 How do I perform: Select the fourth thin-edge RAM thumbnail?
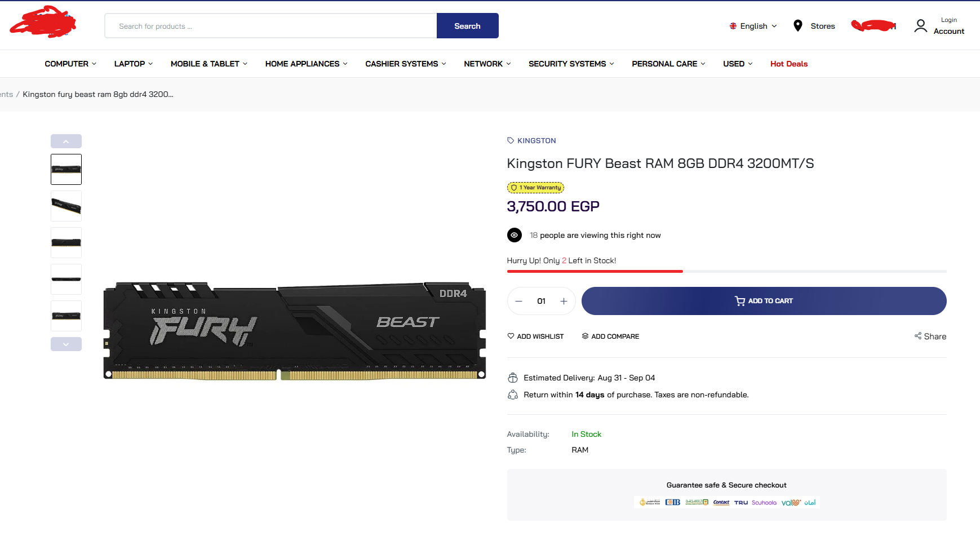[66, 279]
